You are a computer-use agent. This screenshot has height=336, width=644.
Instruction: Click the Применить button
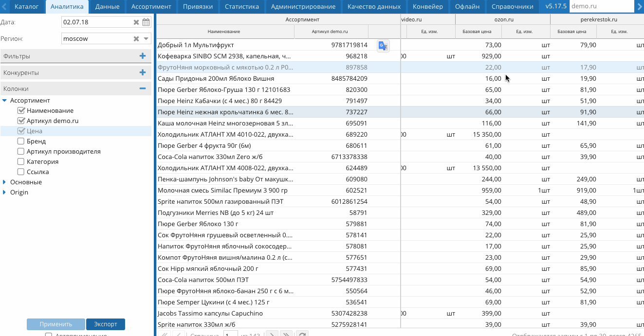[56, 324]
